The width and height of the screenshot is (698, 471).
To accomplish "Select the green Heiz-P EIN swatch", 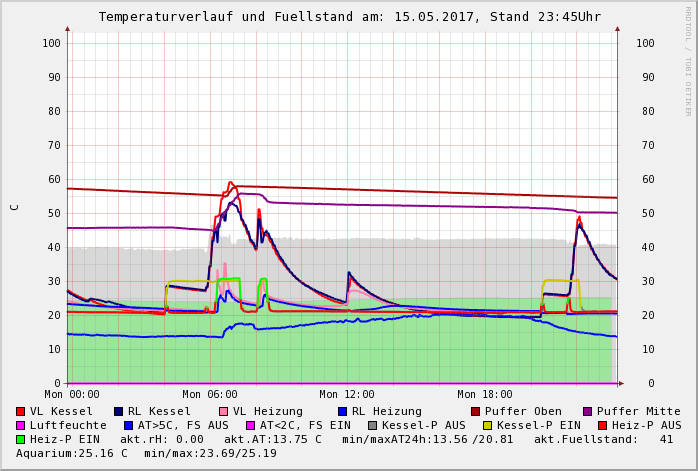I will point(20,439).
